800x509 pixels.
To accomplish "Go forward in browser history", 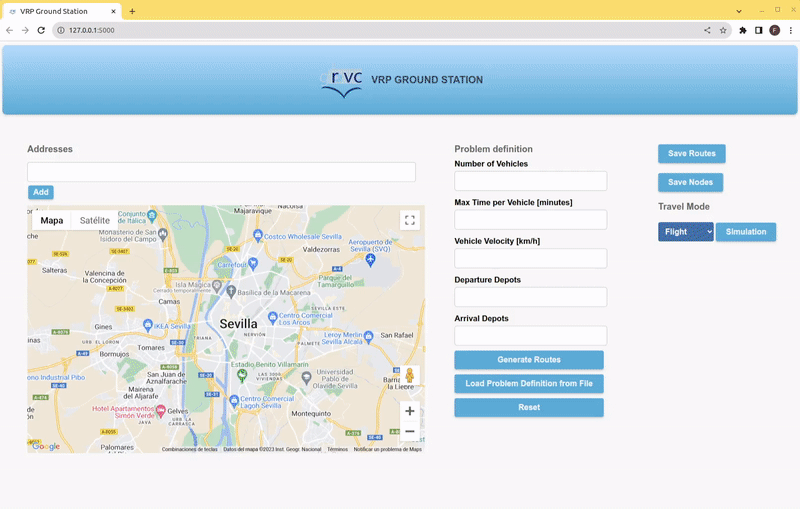I will (25, 30).
